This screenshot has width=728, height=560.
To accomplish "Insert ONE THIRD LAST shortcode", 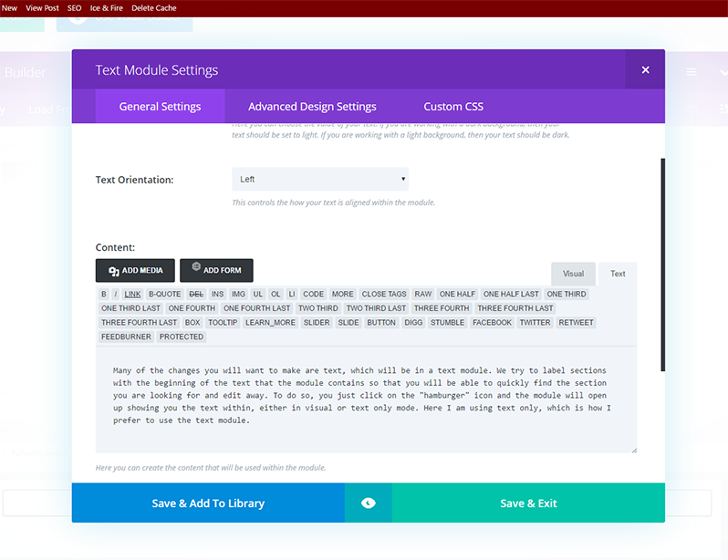I will 130,308.
